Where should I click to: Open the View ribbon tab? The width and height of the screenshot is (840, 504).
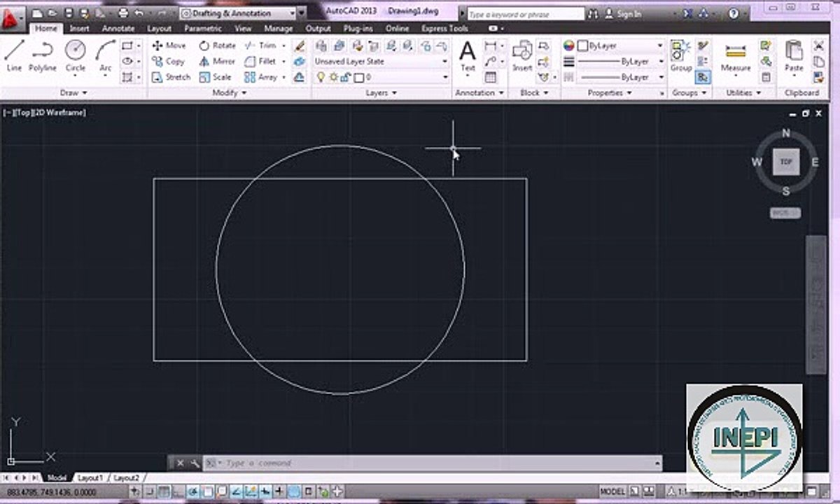(243, 29)
